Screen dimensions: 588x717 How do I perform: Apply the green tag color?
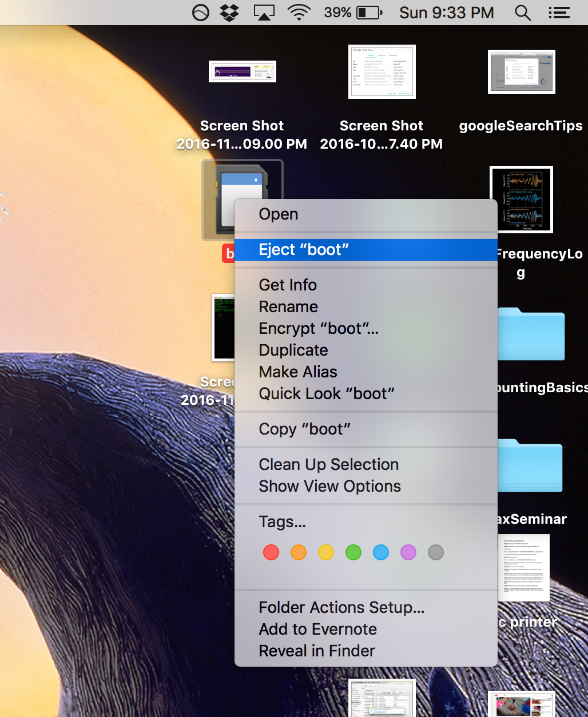pyautogui.click(x=353, y=552)
